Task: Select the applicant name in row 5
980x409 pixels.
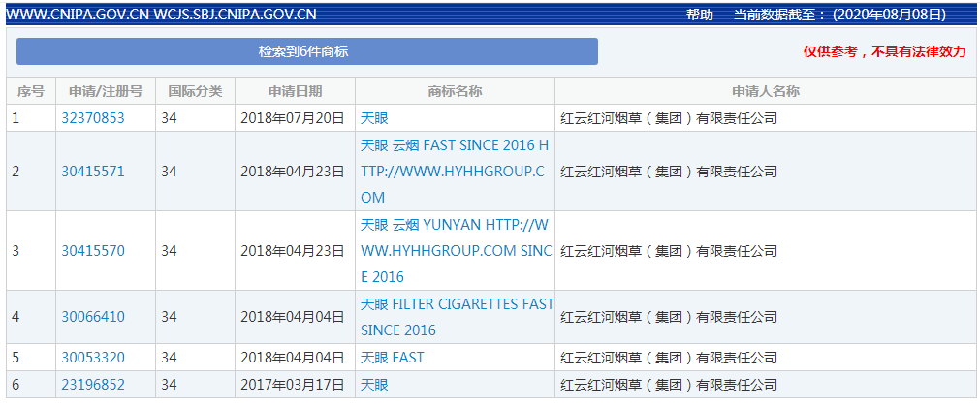Action: (x=669, y=358)
